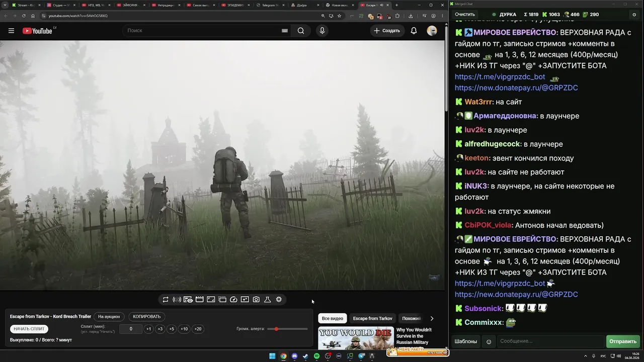
Task: Focus the chat Сообщение message field
Action: coord(550,341)
